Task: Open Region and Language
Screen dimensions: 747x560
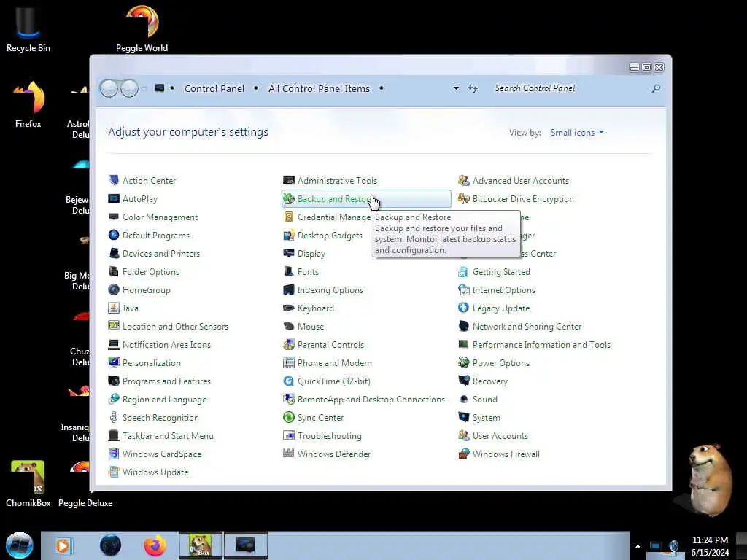Action: pyautogui.click(x=164, y=399)
